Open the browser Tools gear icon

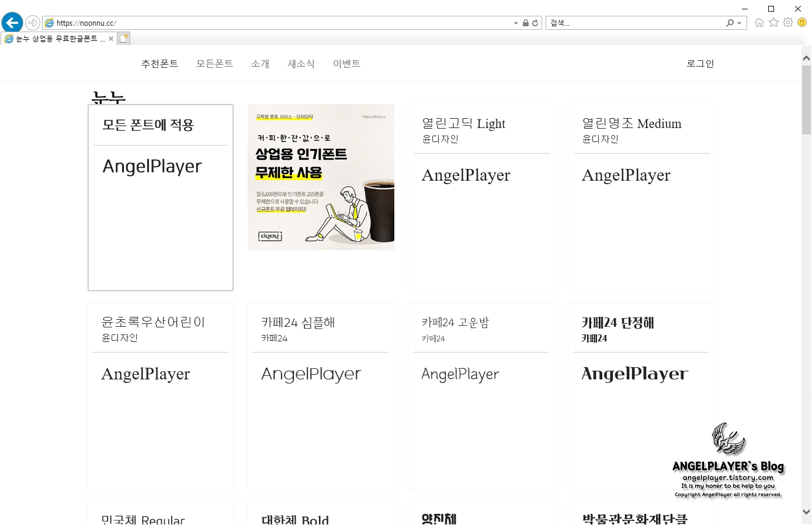coord(788,22)
